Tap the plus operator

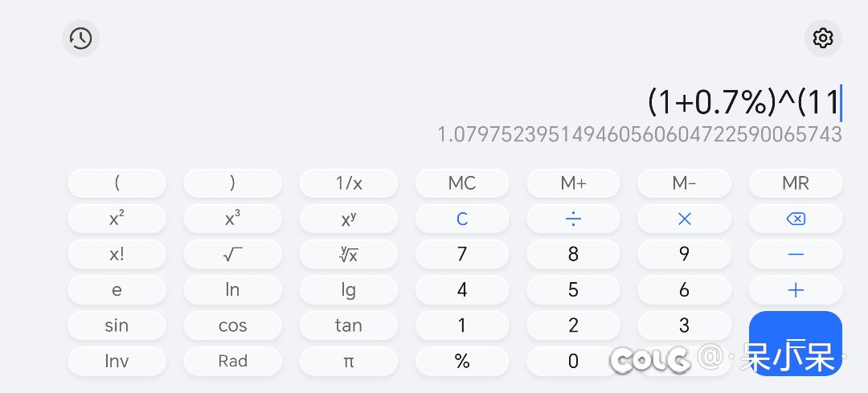click(x=796, y=290)
